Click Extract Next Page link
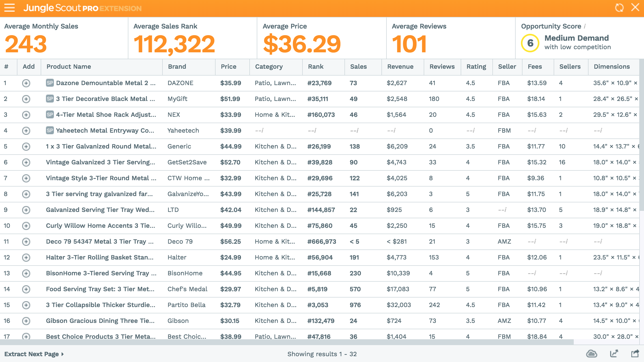Screen dimensions: 644x362 pos(34,354)
